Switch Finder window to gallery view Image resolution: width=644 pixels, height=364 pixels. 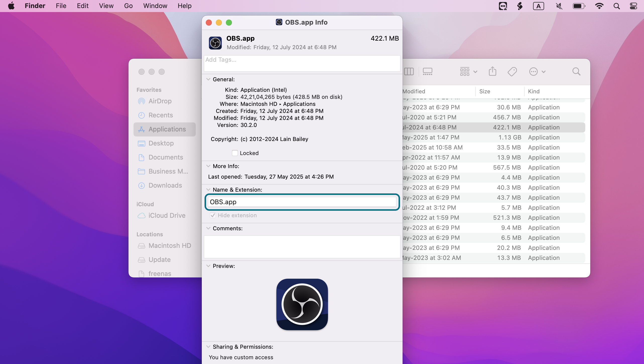427,72
